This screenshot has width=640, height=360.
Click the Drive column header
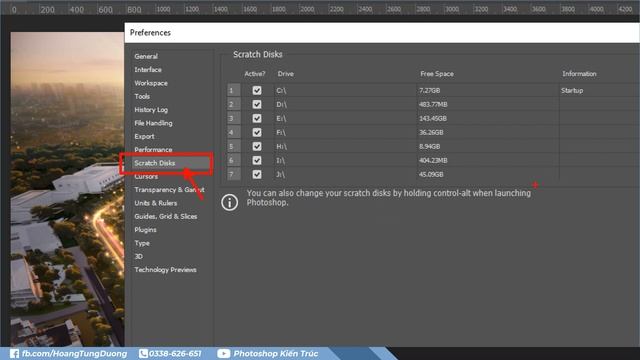(x=285, y=74)
